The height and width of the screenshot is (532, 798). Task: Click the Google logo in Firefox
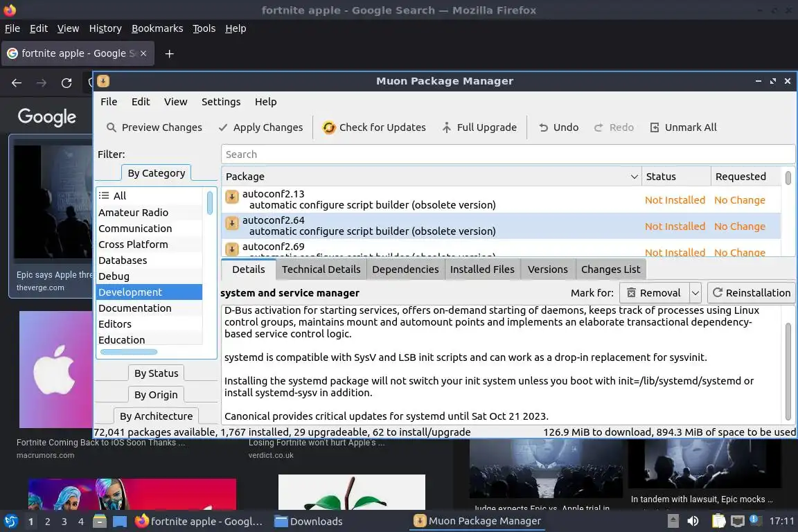47,117
